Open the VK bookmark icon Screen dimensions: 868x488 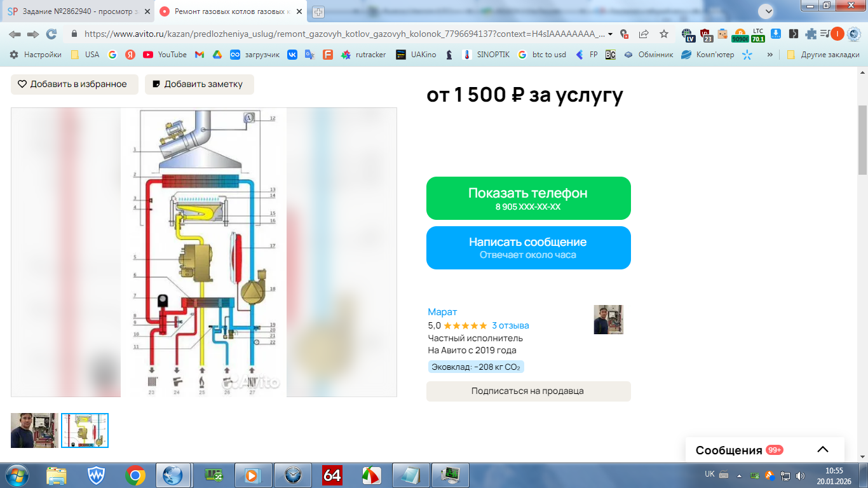click(292, 55)
